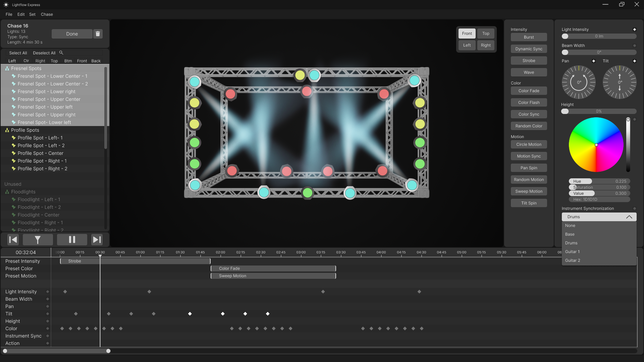Choose Guitar 1 in the instrument list

(x=599, y=252)
